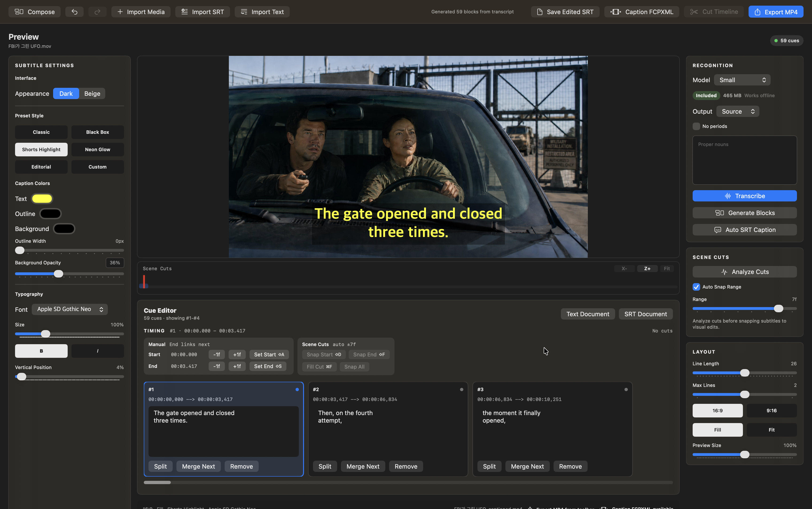Open the Model dropdown showing Small
This screenshot has width=812, height=509.
(x=742, y=80)
